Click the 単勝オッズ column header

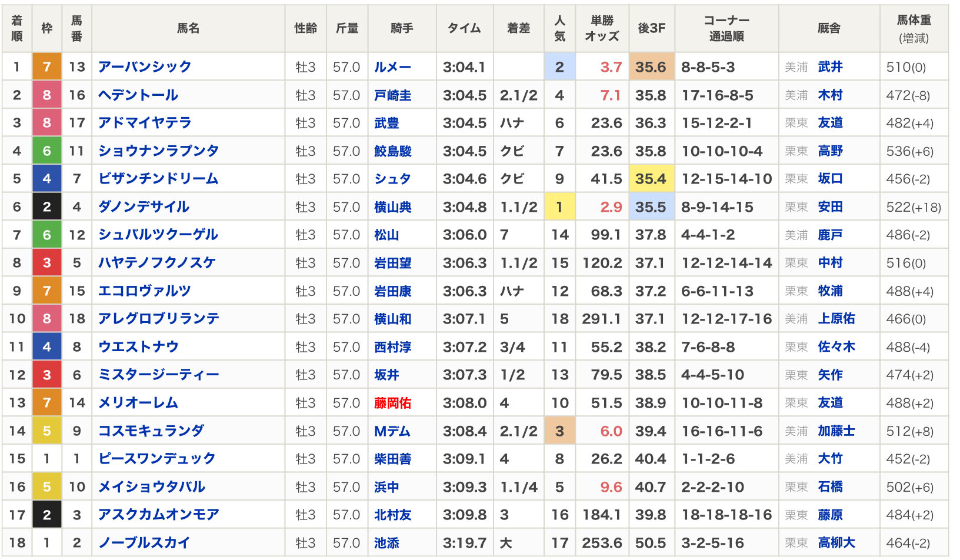pos(602,28)
